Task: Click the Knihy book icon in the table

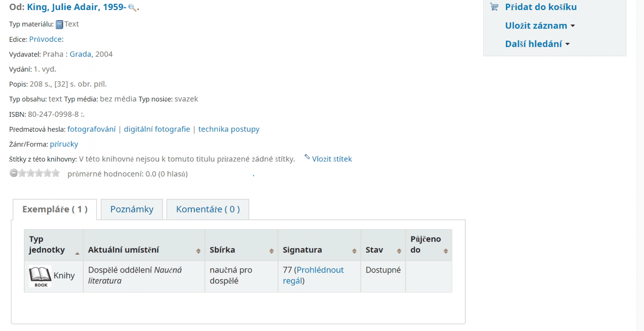Action: [x=40, y=276]
